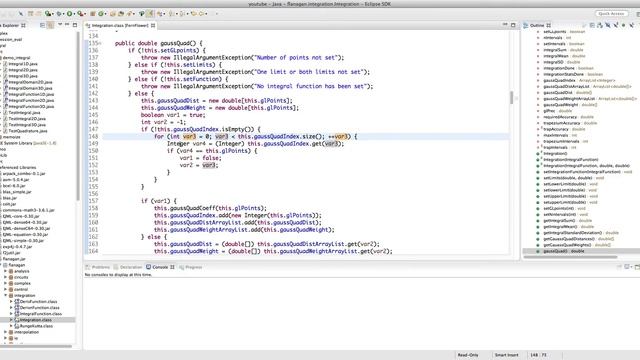The width and height of the screenshot is (640, 360).
Task: Click the Open Console icon in Console toolbar
Action: click(637, 267)
